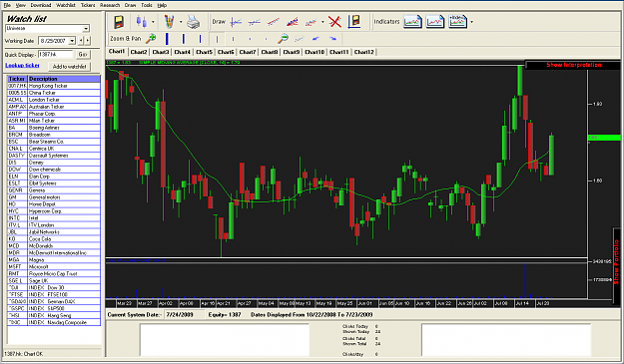
Task: Select the second blue Draw line tool
Action: (255, 22)
